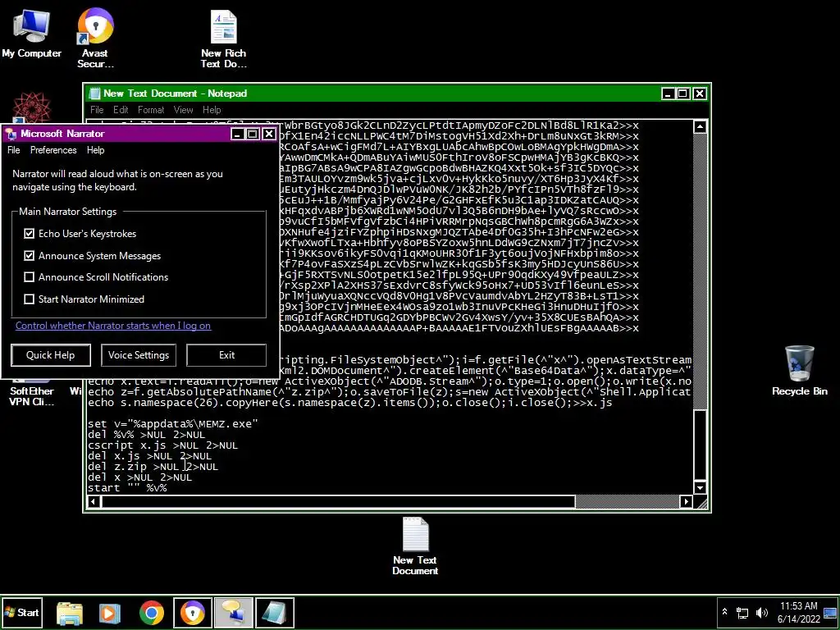Open Voice Settings in Narrator
The width and height of the screenshot is (840, 630).
pos(139,355)
